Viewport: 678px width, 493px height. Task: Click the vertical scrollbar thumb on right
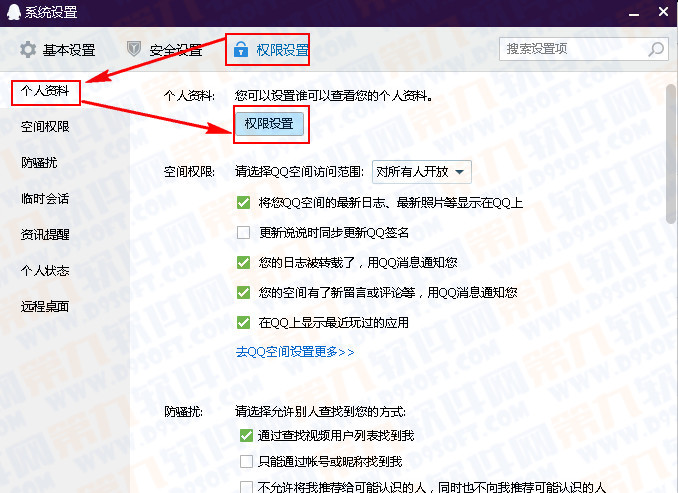pos(671,154)
